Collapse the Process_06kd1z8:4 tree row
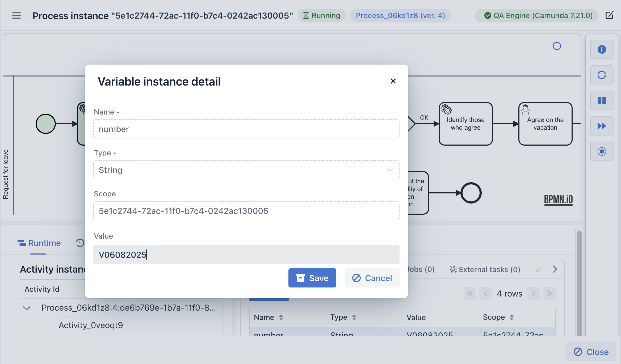621x364 pixels. point(27,308)
